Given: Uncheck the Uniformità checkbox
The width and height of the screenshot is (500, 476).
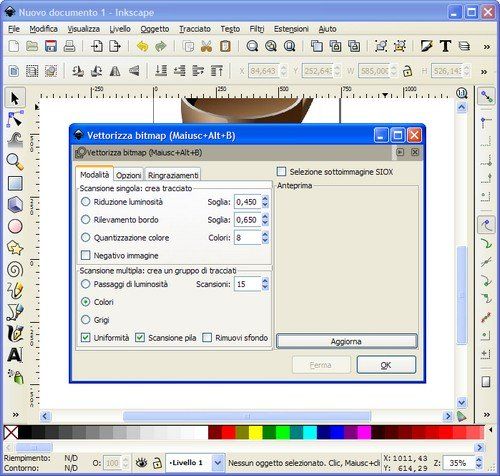Looking at the screenshot, I should pyautogui.click(x=86, y=338).
